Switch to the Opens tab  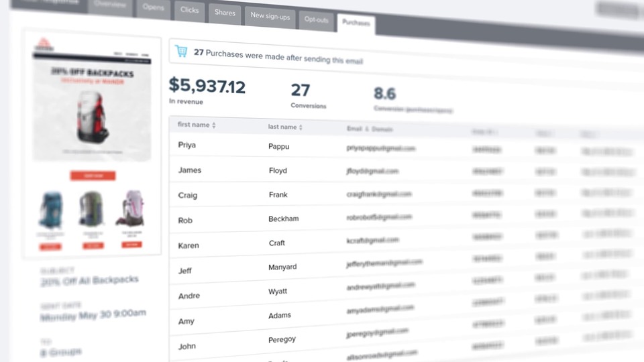click(x=153, y=7)
